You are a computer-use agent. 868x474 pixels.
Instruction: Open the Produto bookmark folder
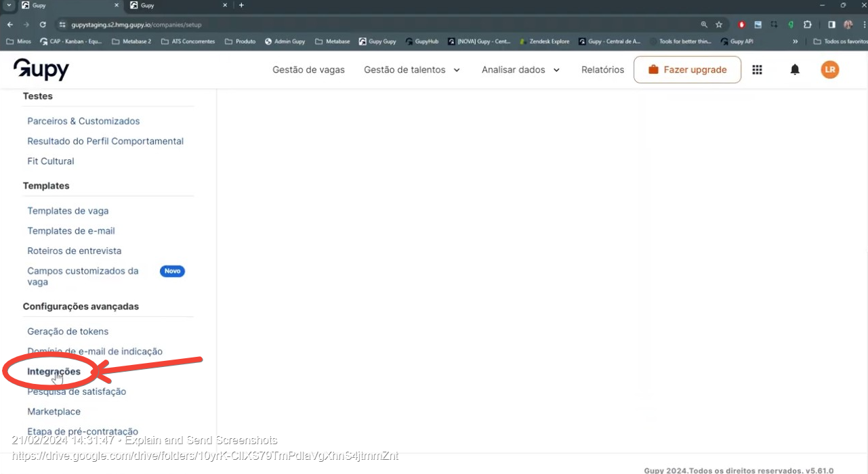[x=240, y=41]
